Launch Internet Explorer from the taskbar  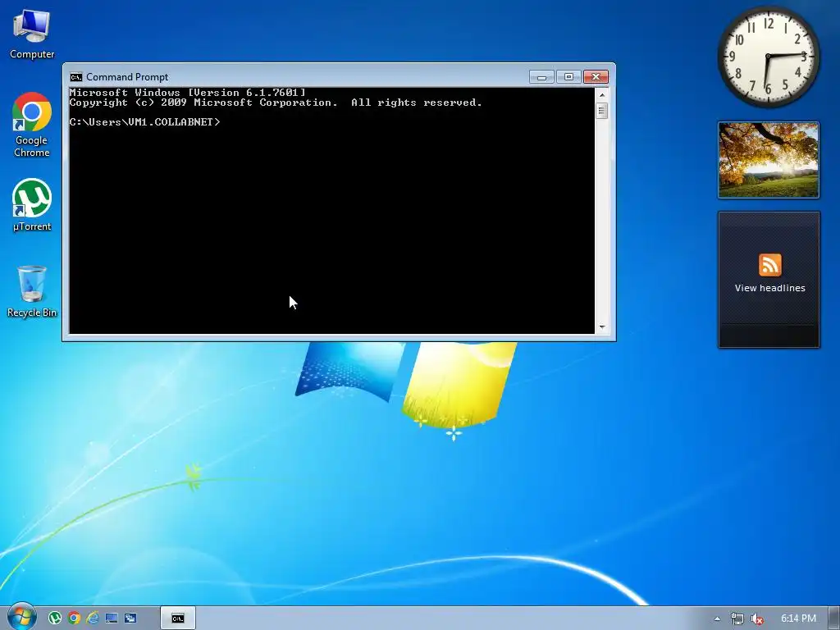[93, 619]
